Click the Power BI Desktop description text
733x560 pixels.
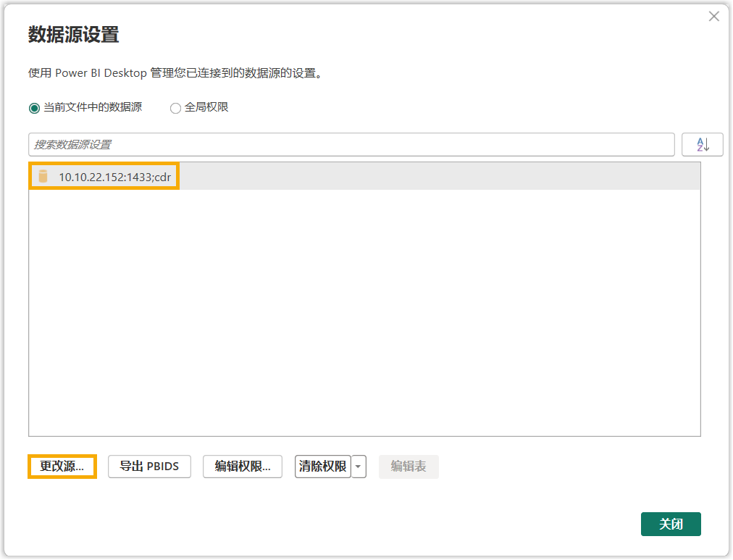175,73
